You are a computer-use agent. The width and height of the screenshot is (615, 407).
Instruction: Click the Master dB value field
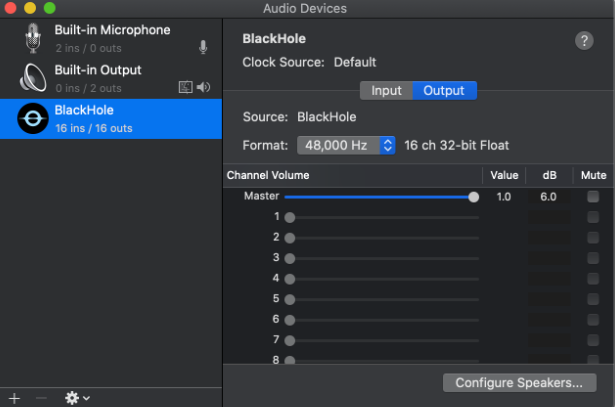point(548,197)
